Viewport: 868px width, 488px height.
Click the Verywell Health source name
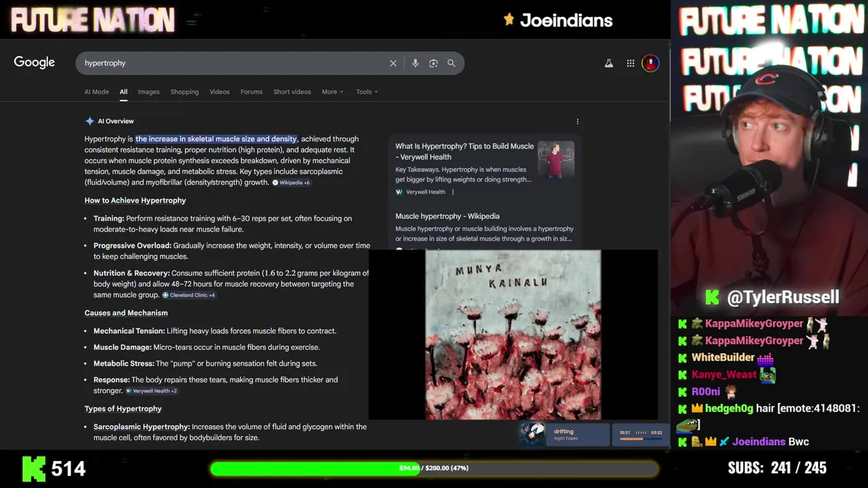426,192
